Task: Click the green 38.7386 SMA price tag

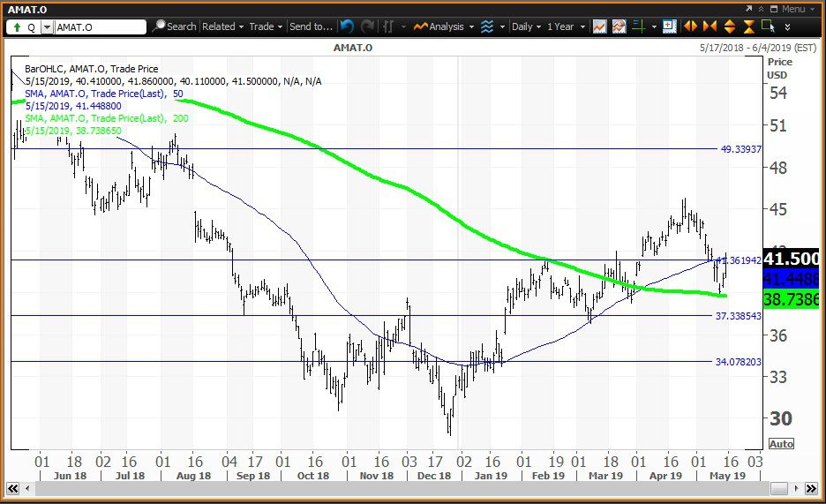Action: pos(792,299)
